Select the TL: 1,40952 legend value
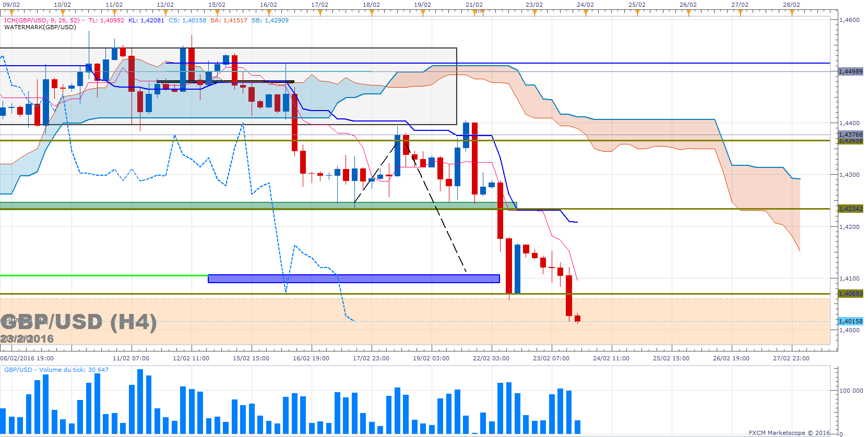 pyautogui.click(x=106, y=20)
